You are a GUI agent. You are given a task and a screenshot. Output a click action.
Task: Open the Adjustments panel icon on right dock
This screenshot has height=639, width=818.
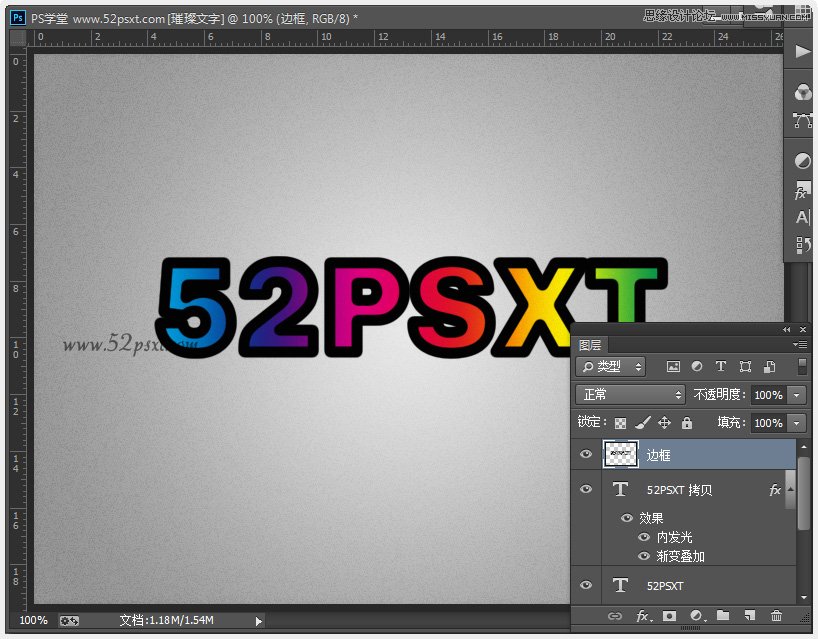802,161
